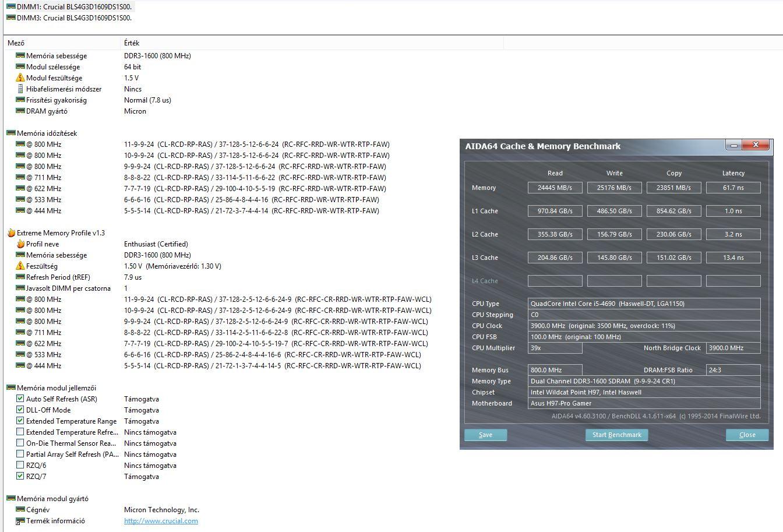Click the Memória időzítések section icon

(11, 133)
